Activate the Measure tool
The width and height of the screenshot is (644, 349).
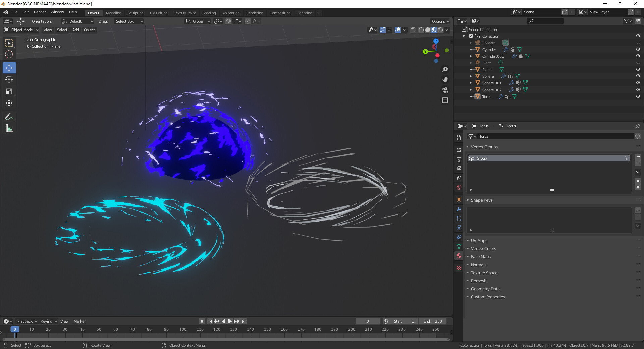[9, 128]
